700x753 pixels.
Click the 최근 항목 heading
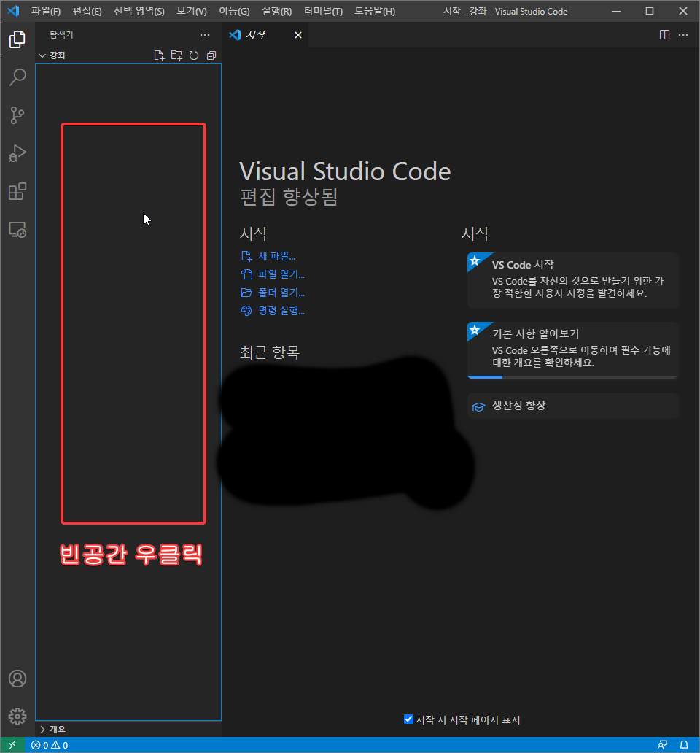click(x=270, y=352)
